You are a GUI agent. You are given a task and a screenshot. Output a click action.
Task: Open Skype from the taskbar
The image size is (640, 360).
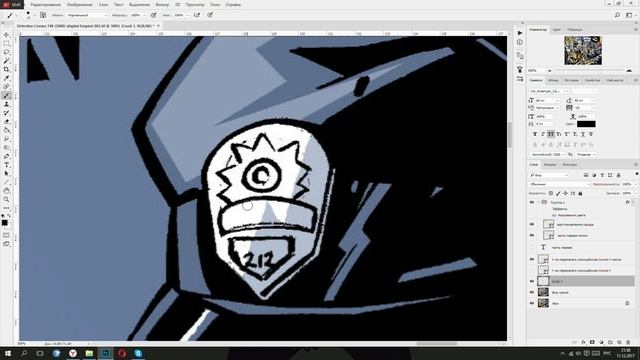click(138, 353)
